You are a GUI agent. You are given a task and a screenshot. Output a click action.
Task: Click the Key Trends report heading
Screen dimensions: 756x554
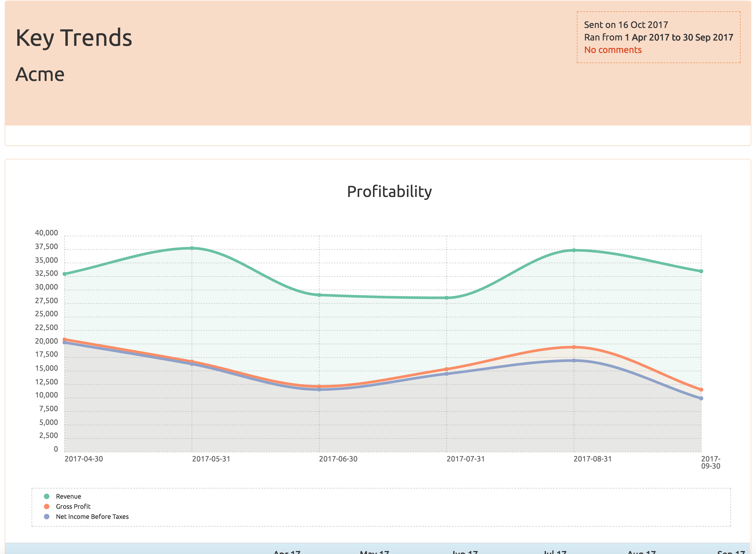point(74,37)
